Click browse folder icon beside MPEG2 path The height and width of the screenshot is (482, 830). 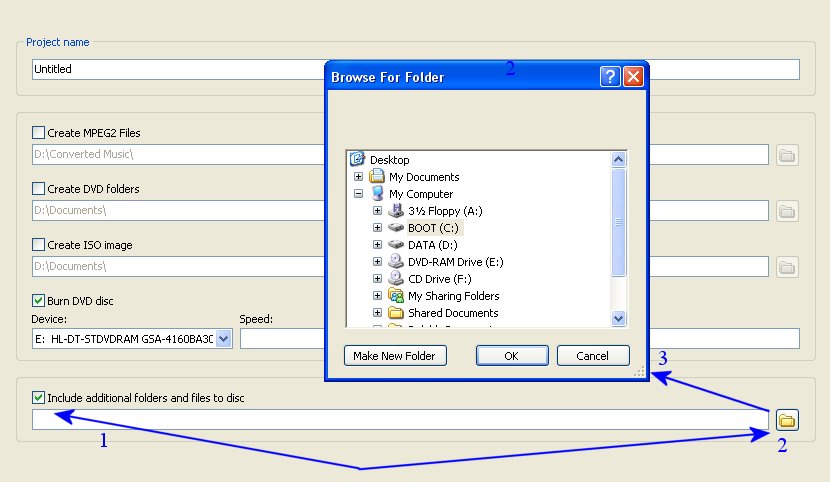pos(787,155)
